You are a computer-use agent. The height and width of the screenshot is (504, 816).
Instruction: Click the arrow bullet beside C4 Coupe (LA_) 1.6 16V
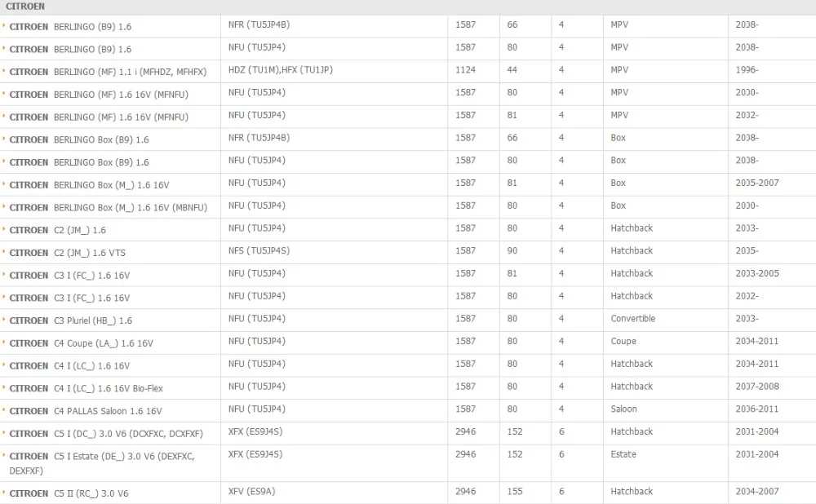pyautogui.click(x=3, y=342)
